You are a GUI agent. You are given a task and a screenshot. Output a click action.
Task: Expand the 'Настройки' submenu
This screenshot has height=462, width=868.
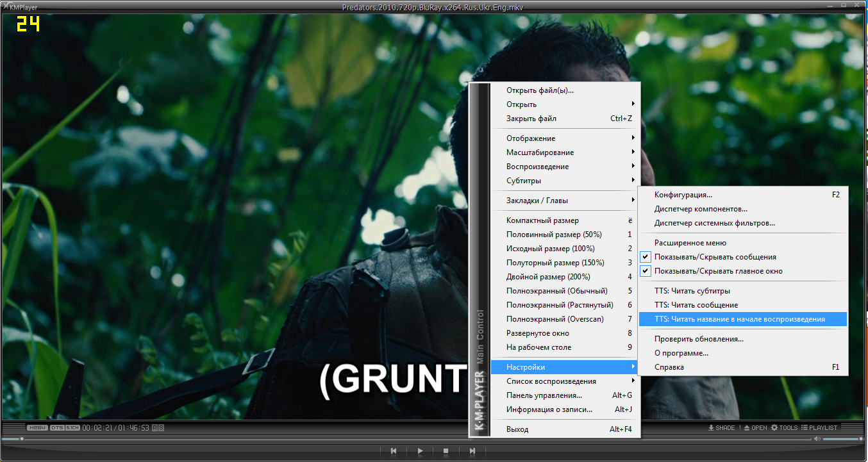pos(565,367)
